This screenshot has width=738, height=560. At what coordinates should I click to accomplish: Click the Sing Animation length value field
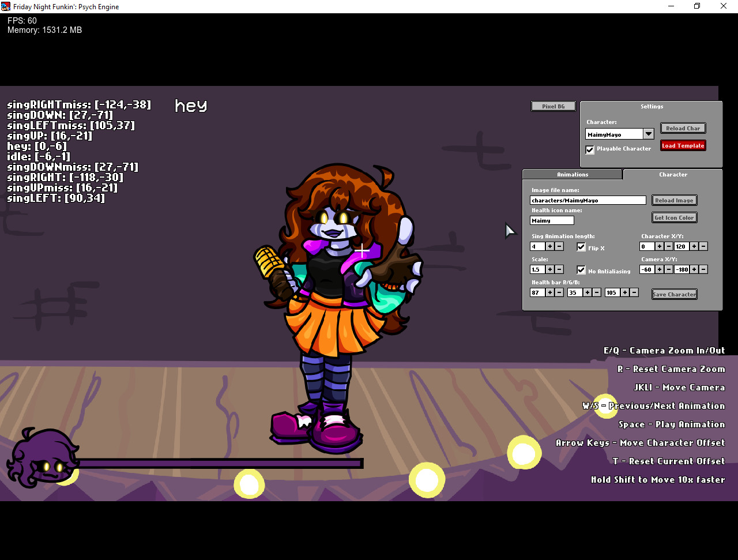(537, 246)
